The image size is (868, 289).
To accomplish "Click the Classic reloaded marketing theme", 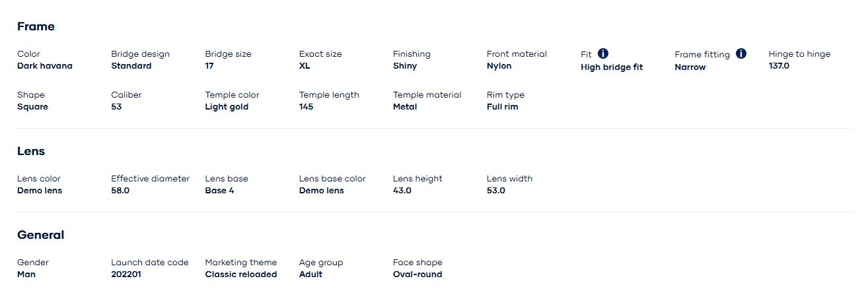I will (241, 274).
